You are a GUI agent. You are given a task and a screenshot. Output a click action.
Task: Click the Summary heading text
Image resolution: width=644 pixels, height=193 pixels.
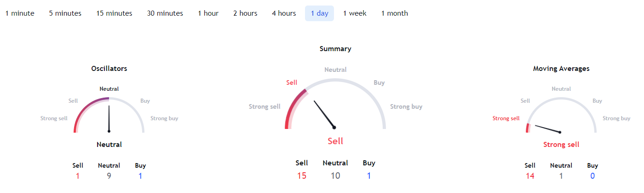point(335,49)
